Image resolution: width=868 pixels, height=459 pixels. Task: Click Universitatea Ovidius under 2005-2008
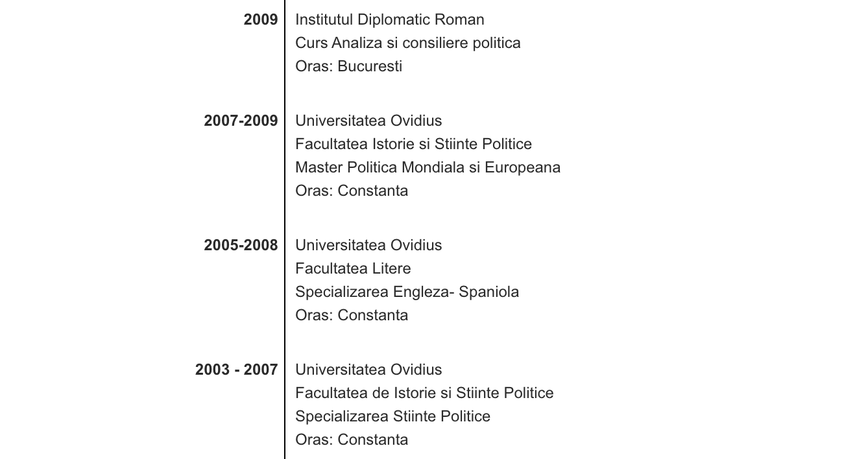(368, 245)
